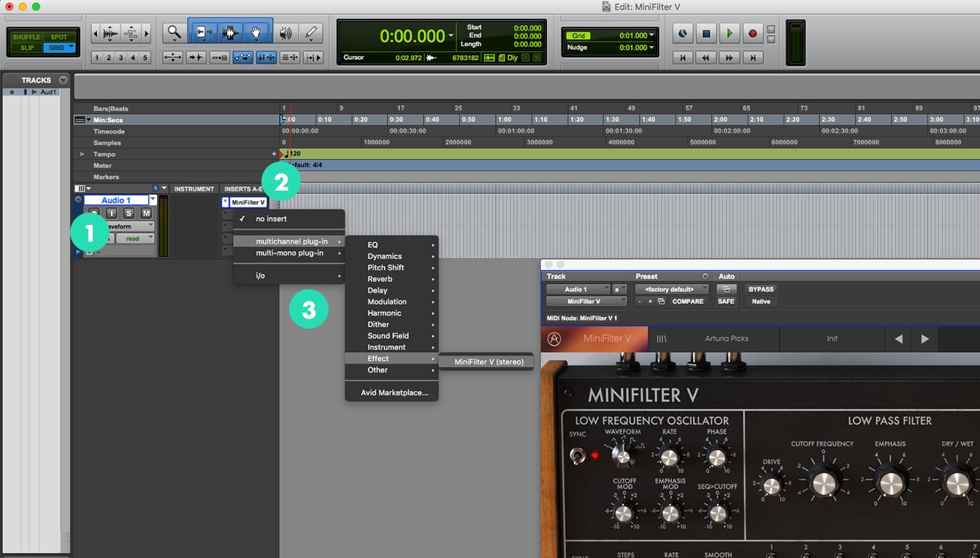Click the Init preset name

point(832,339)
